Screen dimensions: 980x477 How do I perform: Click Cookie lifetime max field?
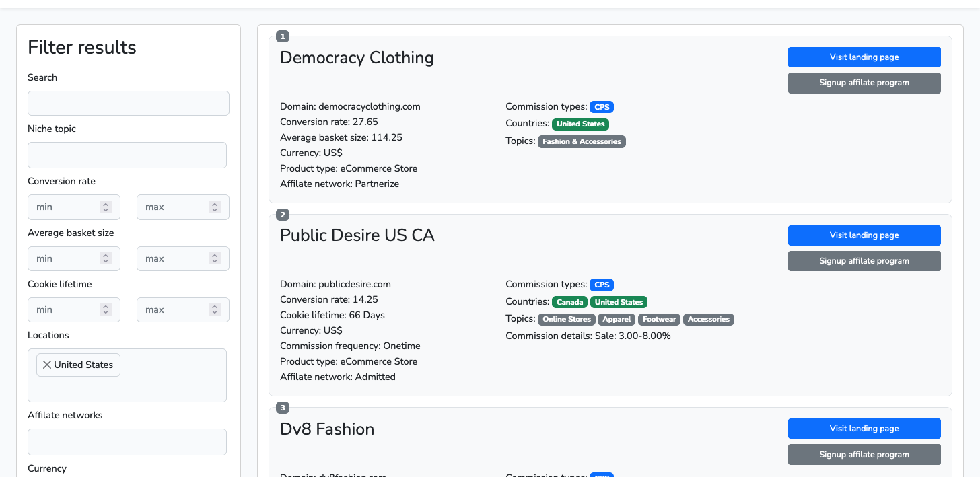183,310
